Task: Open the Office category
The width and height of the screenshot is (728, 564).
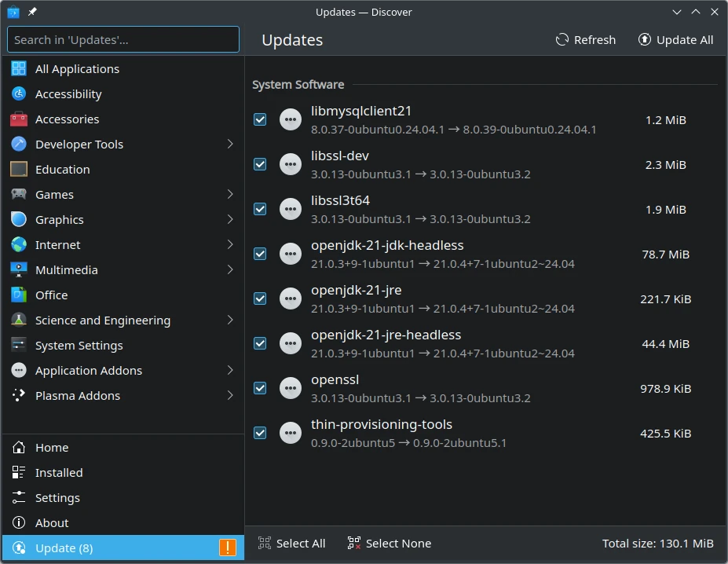Action: (123, 295)
